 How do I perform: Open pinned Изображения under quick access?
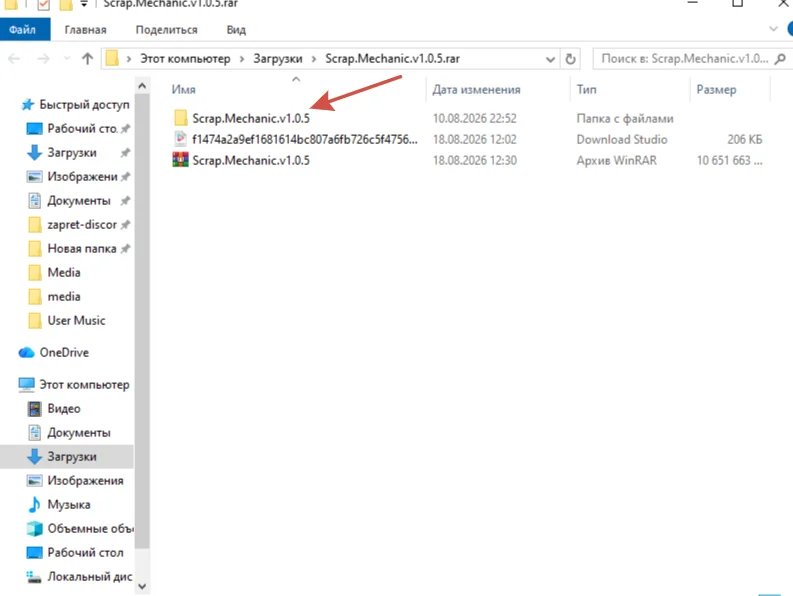click(x=82, y=177)
